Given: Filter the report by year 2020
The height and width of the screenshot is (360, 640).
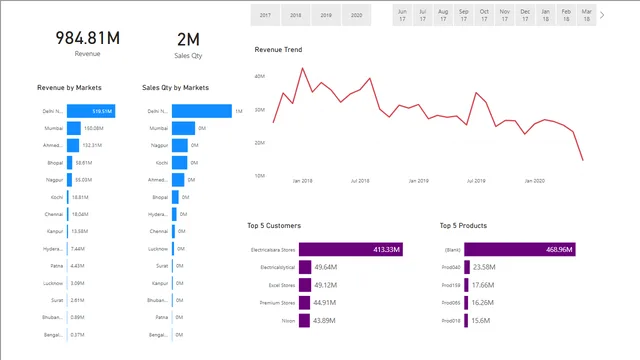Looking at the screenshot, I should tap(356, 15).
